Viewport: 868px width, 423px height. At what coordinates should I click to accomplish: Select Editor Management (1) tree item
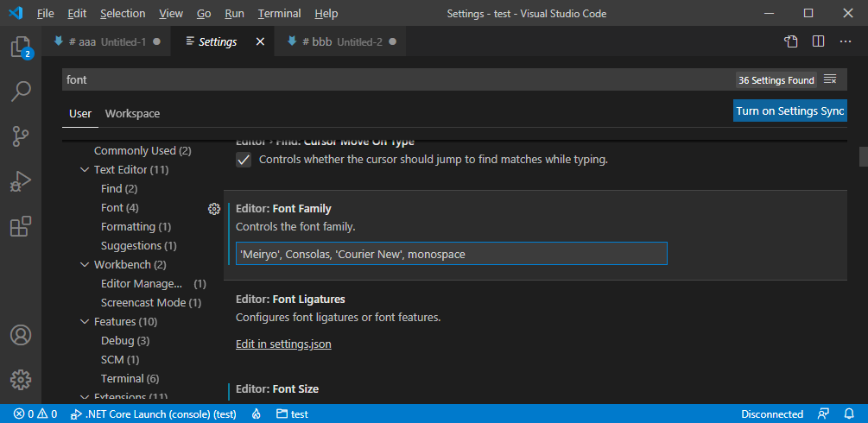[154, 283]
